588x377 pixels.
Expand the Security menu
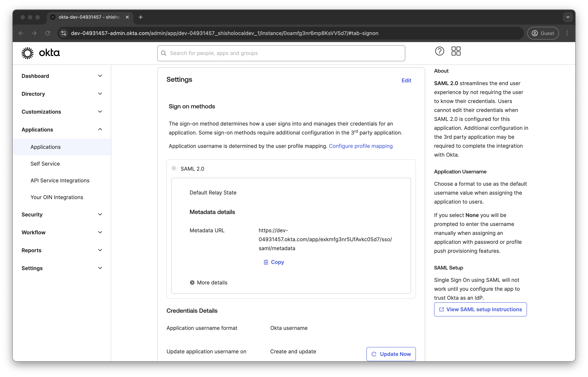point(62,214)
